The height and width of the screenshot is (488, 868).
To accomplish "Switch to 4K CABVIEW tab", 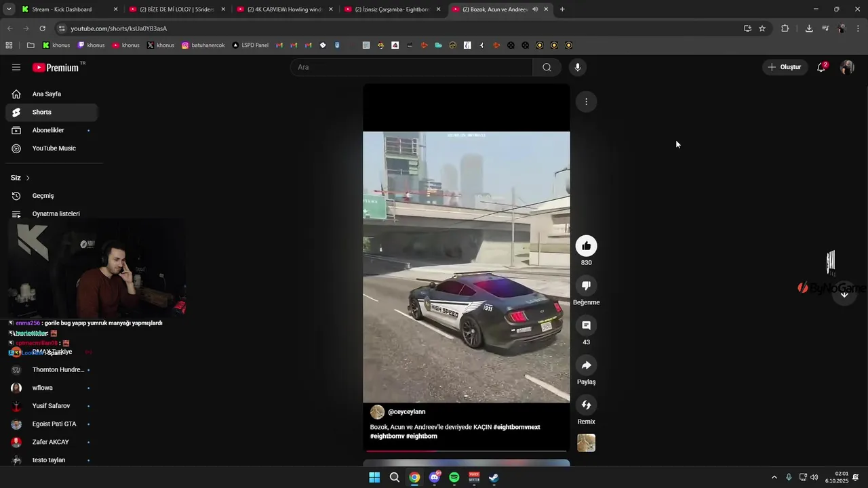I will 285,9.
